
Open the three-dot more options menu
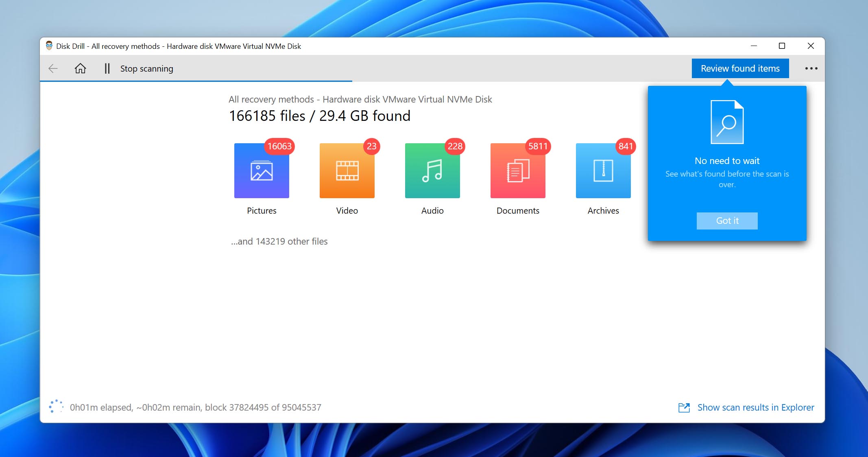811,68
